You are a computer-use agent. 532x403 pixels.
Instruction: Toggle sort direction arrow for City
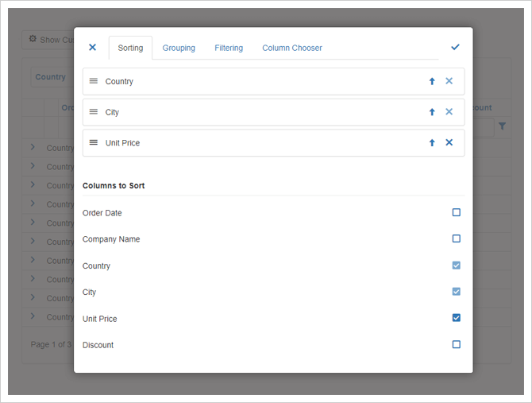coord(432,112)
